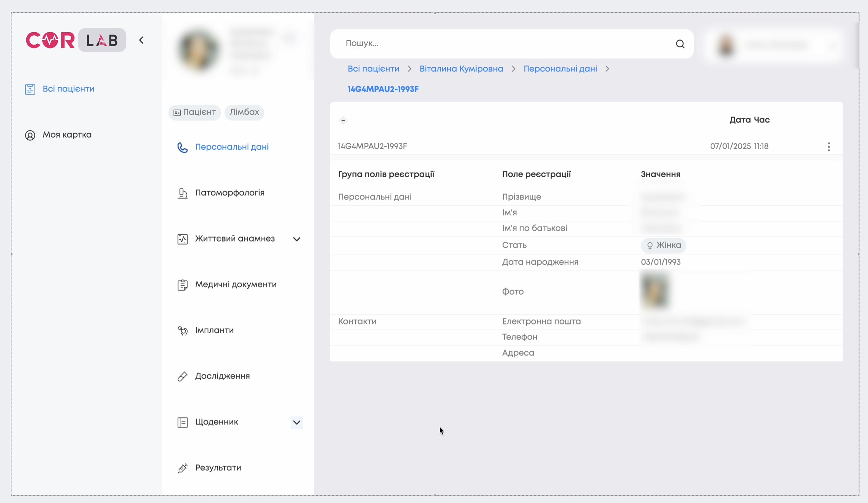The width and height of the screenshot is (868, 503).
Task: Click the Життєвий анамнез chart icon
Action: tap(183, 239)
